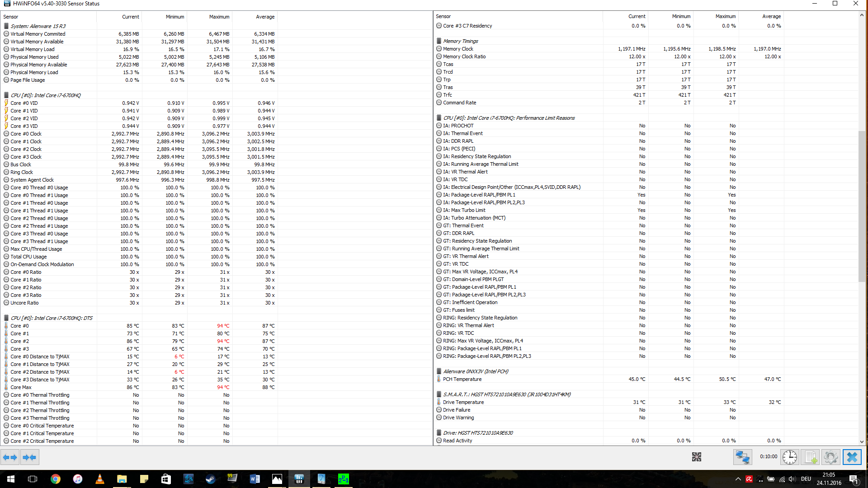Open VLC media player from the taskbar

click(100, 479)
